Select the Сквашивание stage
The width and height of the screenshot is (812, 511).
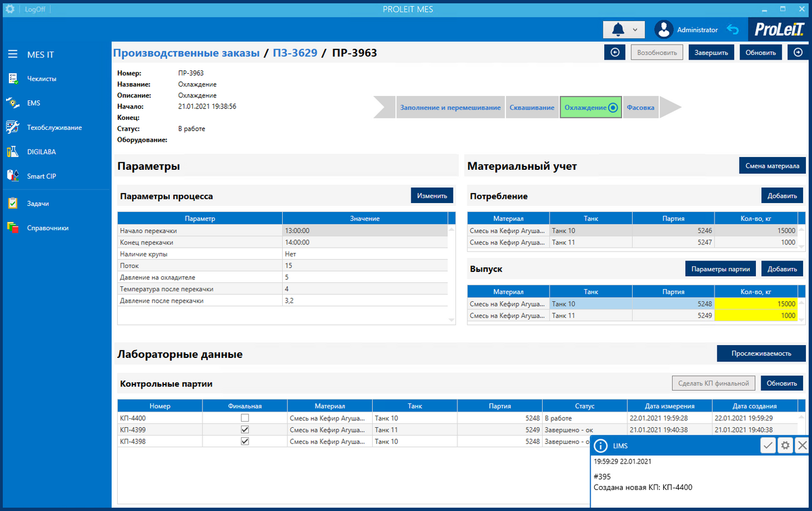pos(532,108)
